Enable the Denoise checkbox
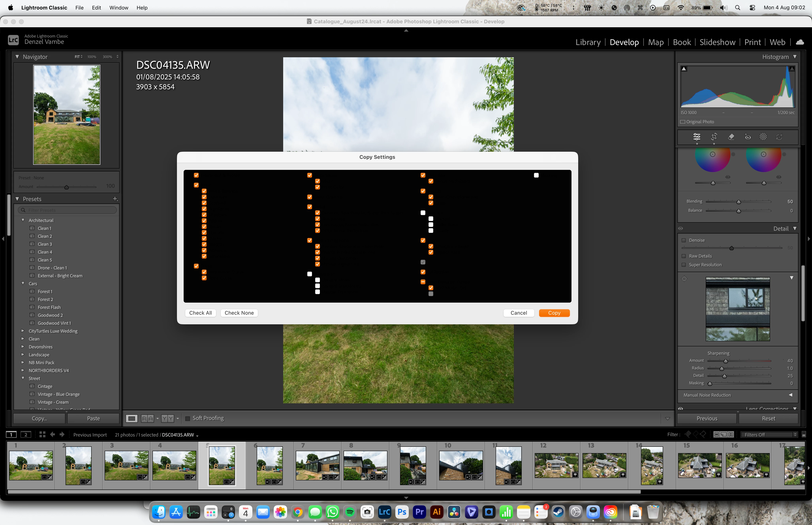The height and width of the screenshot is (525, 812). 683,240
